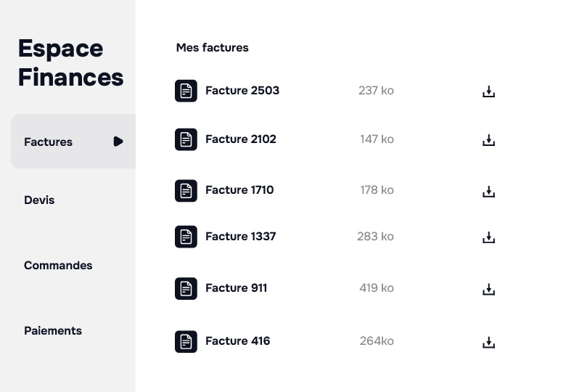Screen dimensions: 566x392
Task: Click the document icon beside Facture 2503
Action: [x=186, y=91]
